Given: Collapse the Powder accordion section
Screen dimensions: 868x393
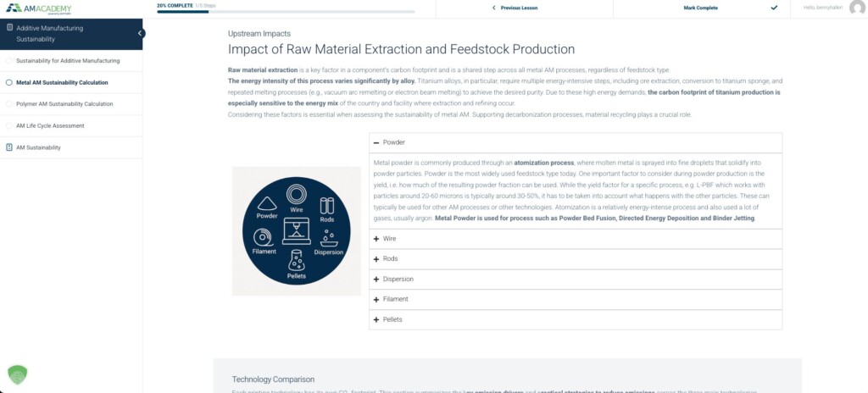Looking at the screenshot, I should click(376, 142).
